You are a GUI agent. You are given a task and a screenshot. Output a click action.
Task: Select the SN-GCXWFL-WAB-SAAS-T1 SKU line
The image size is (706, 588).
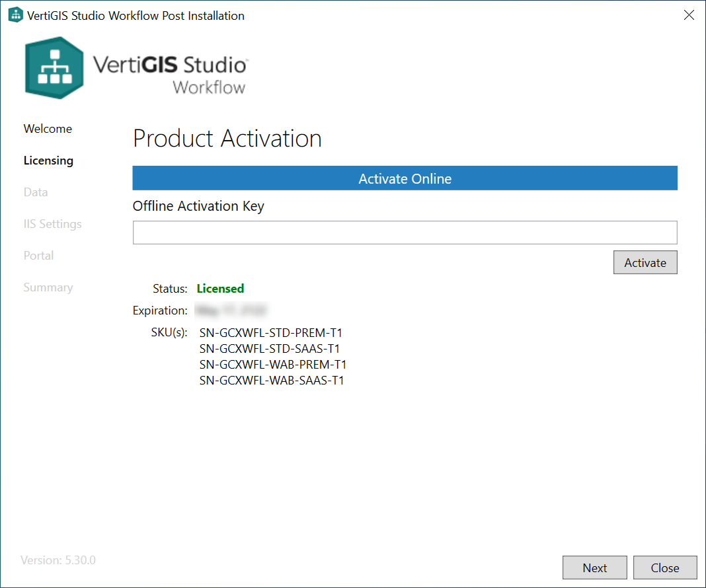point(271,381)
